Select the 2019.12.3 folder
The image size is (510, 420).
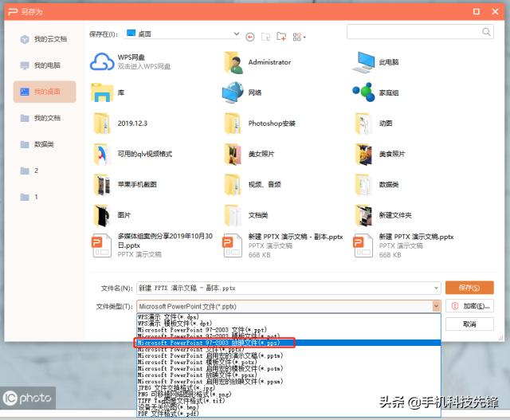(120, 124)
